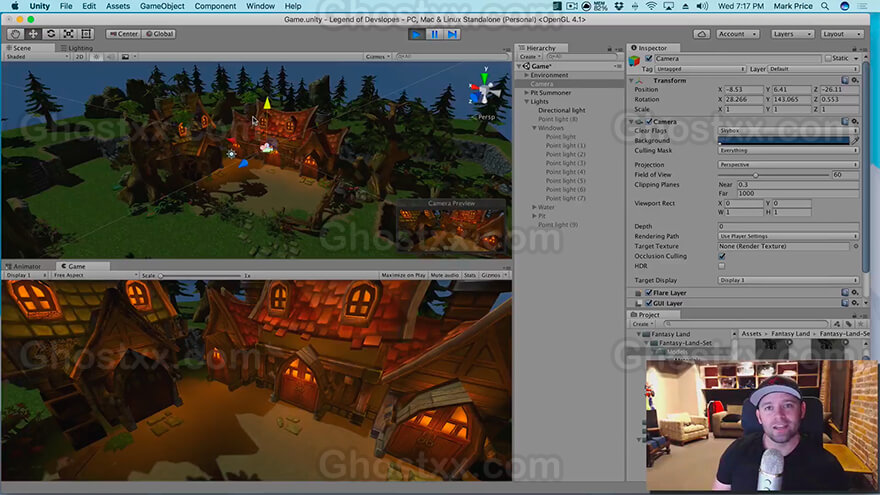Viewport: 880px width, 495px height.
Task: Select the Rotate tool in toolbar
Action: point(51,34)
